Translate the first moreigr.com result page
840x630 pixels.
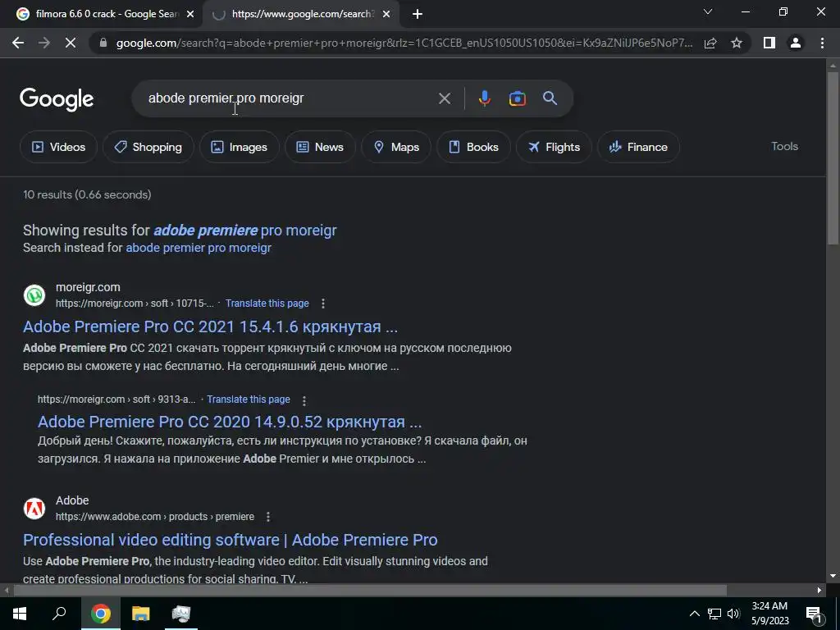pos(267,304)
